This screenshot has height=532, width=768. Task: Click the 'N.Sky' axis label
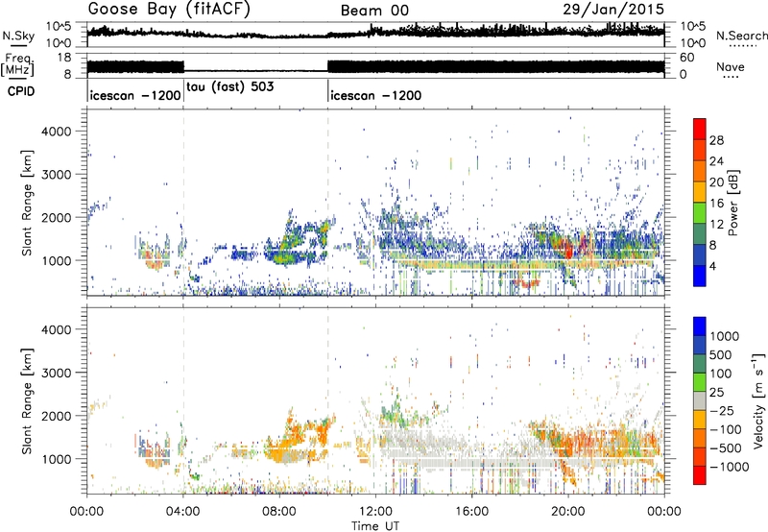[x=18, y=36]
